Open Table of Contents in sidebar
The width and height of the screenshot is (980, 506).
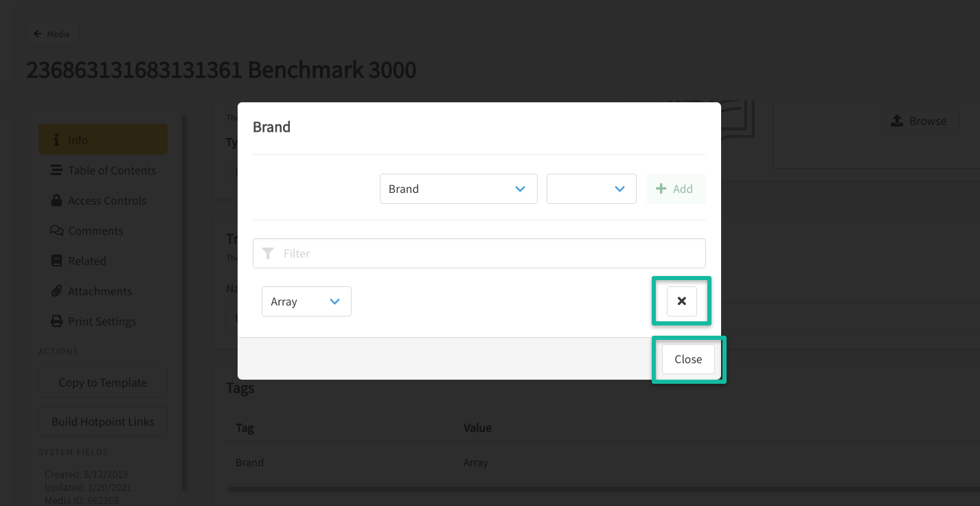pyautogui.click(x=111, y=170)
